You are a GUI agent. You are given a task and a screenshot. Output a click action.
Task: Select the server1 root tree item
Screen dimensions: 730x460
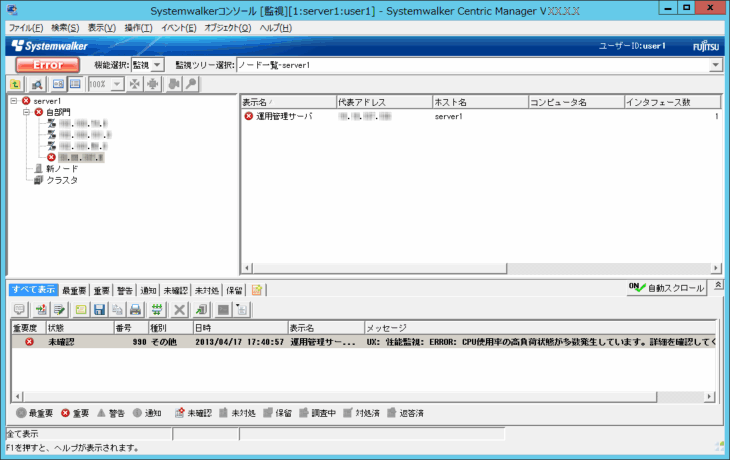tap(47, 101)
